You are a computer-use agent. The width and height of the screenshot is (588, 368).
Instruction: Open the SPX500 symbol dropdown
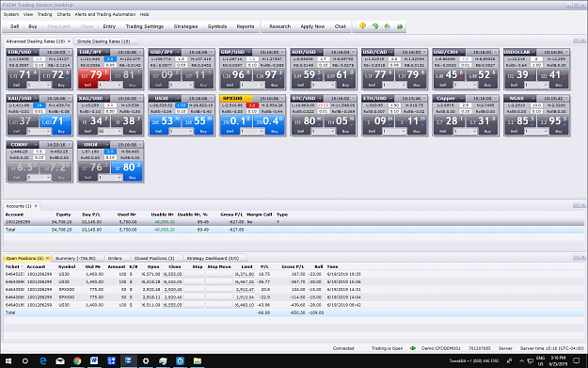click(249, 98)
